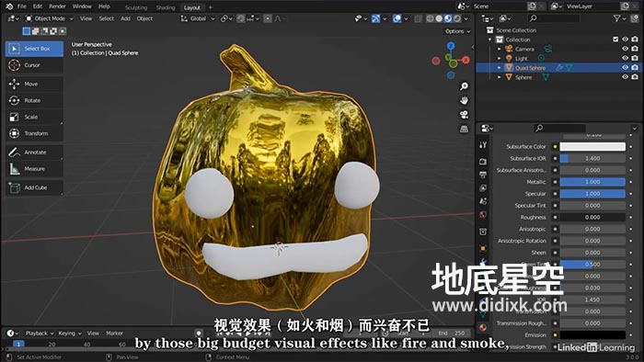Collapse the Collection tree item
Screen dimensions: 644x362
pos(490,40)
